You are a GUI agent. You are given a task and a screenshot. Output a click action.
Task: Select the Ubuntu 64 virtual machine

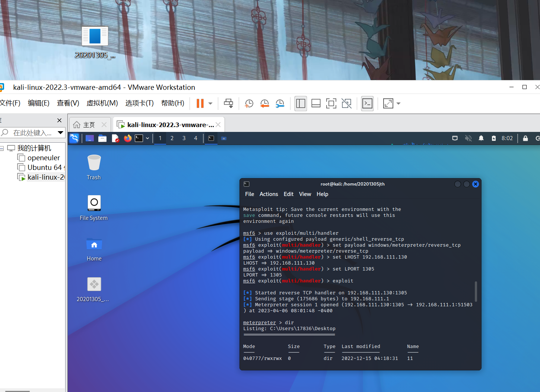point(45,168)
